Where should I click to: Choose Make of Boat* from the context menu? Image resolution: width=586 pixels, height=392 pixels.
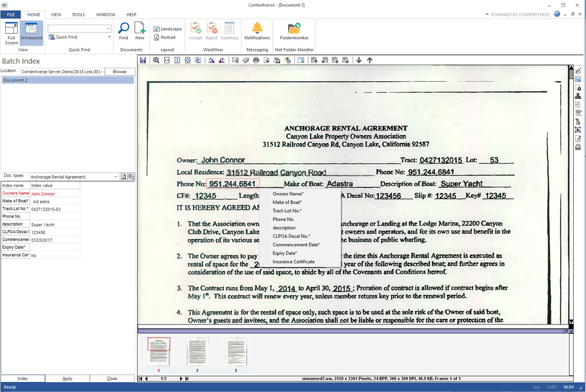[x=300, y=202]
